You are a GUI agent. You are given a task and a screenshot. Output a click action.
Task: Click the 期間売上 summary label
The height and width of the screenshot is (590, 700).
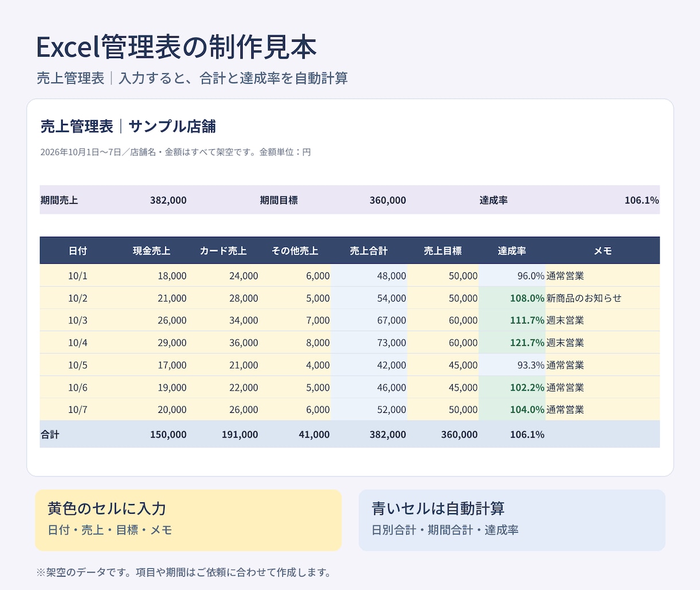tap(59, 200)
